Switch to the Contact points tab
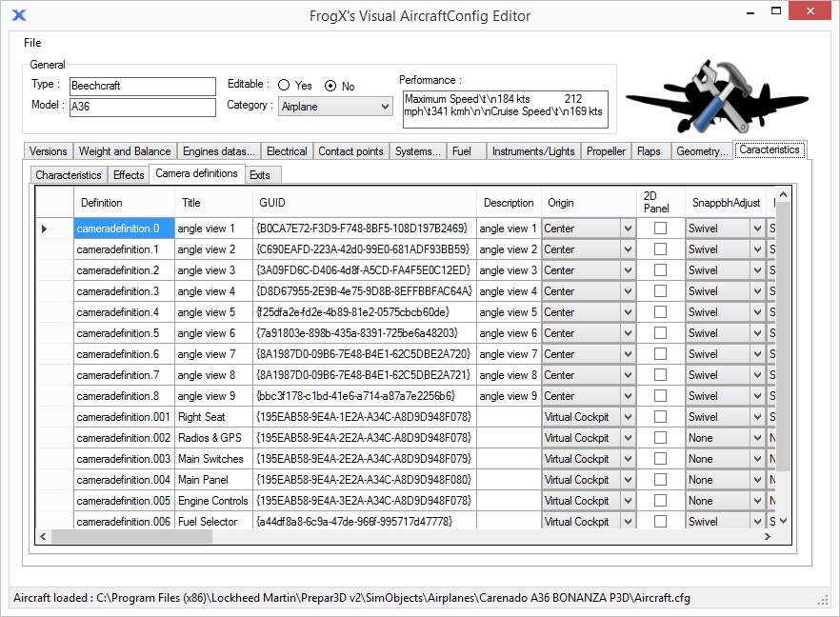 tap(350, 151)
